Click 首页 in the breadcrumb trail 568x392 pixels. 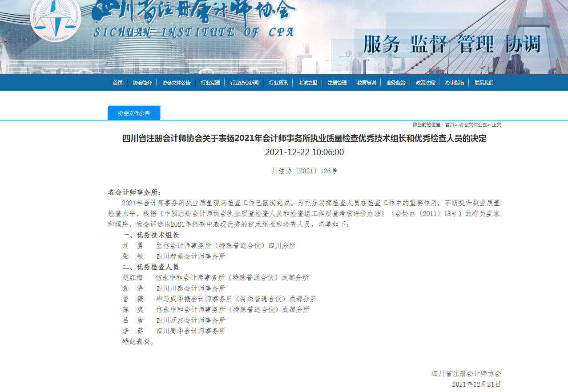pos(450,125)
